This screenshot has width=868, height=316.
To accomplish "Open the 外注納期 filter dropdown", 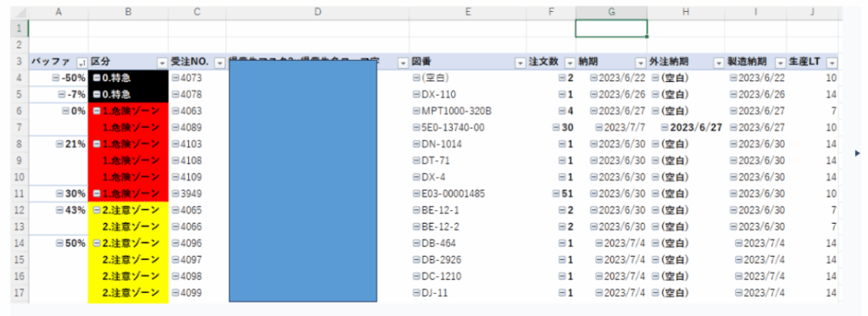I will (x=718, y=63).
